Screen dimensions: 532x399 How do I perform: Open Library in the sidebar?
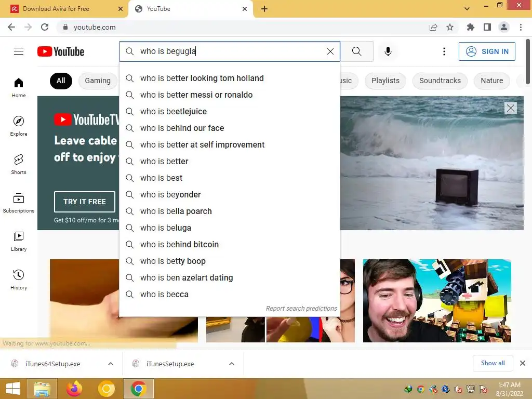(x=19, y=241)
